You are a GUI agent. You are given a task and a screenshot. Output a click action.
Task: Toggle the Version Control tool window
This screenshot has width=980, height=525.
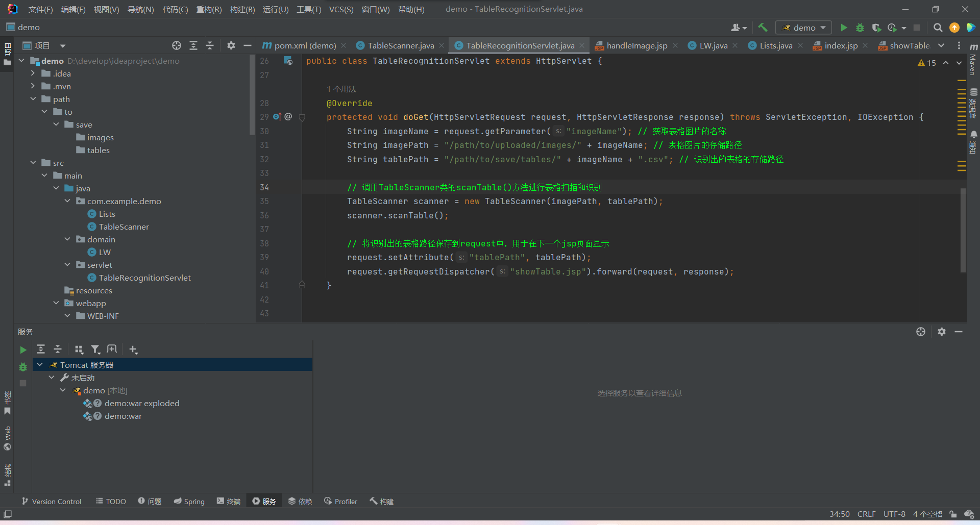tap(52, 502)
